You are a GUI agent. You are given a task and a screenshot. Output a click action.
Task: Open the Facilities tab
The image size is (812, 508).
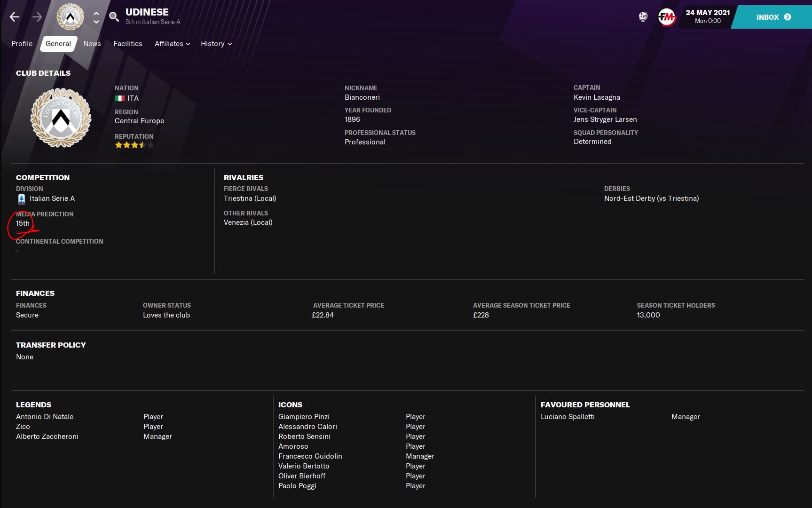click(127, 44)
